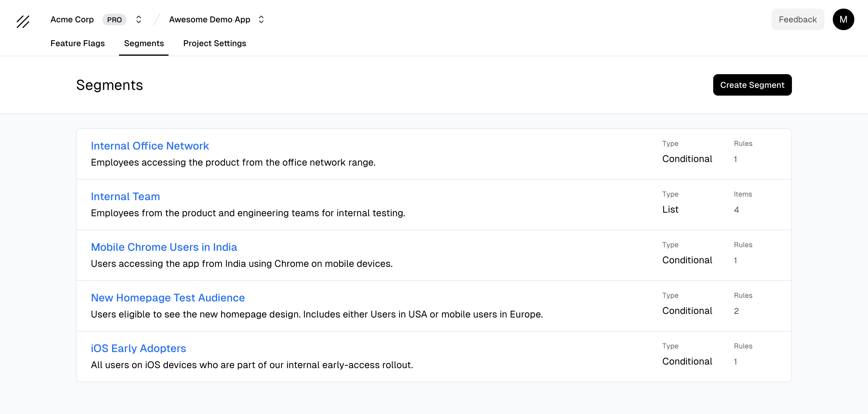Switch to the Feature Flags tab
Image resolution: width=868 pixels, height=414 pixels.
(x=78, y=43)
